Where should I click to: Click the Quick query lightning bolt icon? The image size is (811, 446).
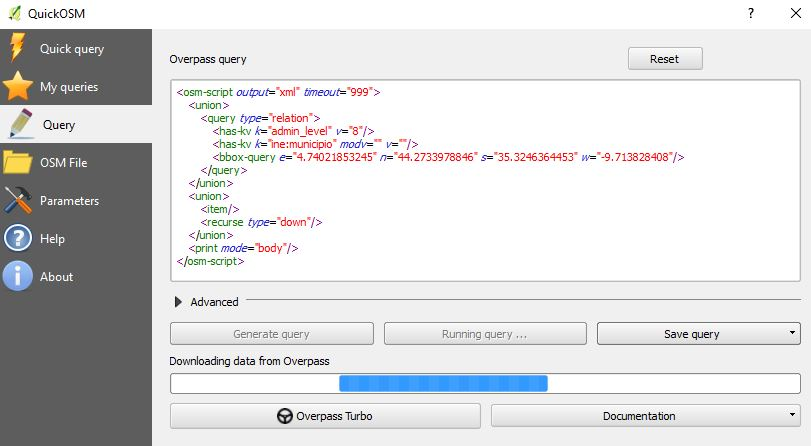pos(17,48)
